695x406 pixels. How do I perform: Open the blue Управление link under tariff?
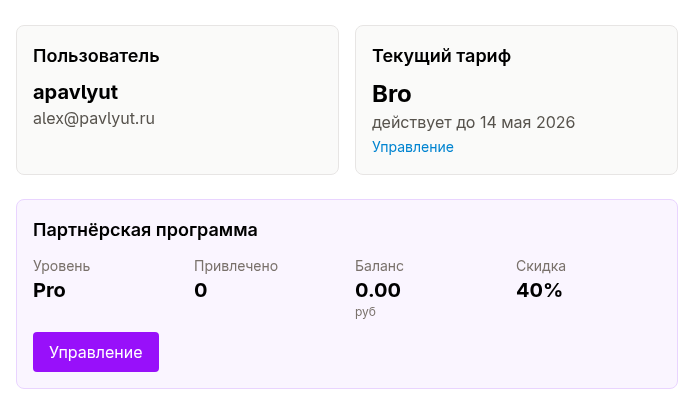413,147
